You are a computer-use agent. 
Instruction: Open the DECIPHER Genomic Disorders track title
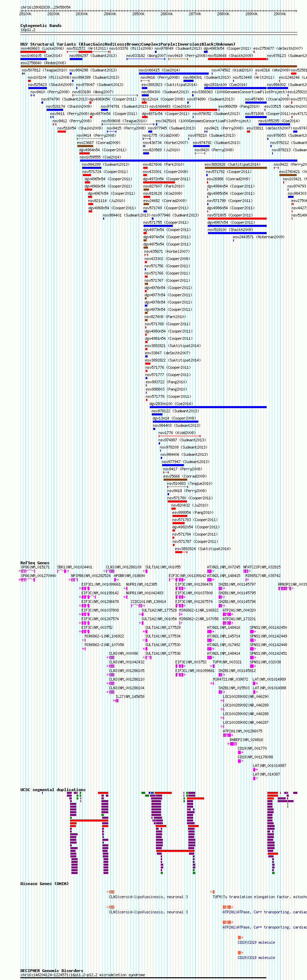[x=52, y=970]
